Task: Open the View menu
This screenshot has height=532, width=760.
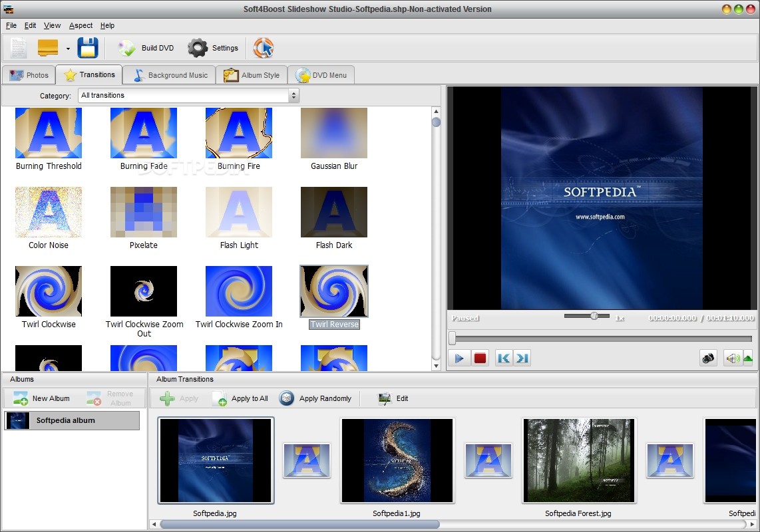Action: [x=52, y=26]
